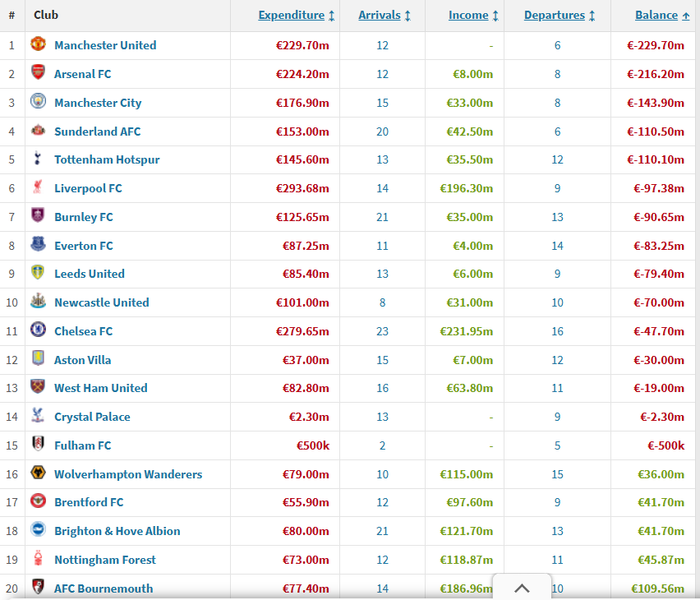
Task: Open the AFC Bournemouth club link
Action: click(104, 588)
